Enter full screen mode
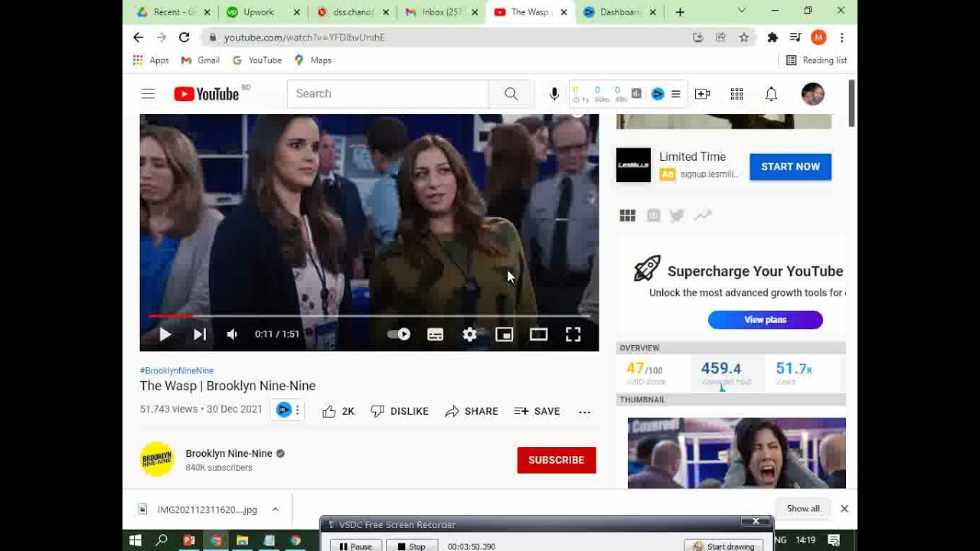The height and width of the screenshot is (551, 980). point(573,334)
